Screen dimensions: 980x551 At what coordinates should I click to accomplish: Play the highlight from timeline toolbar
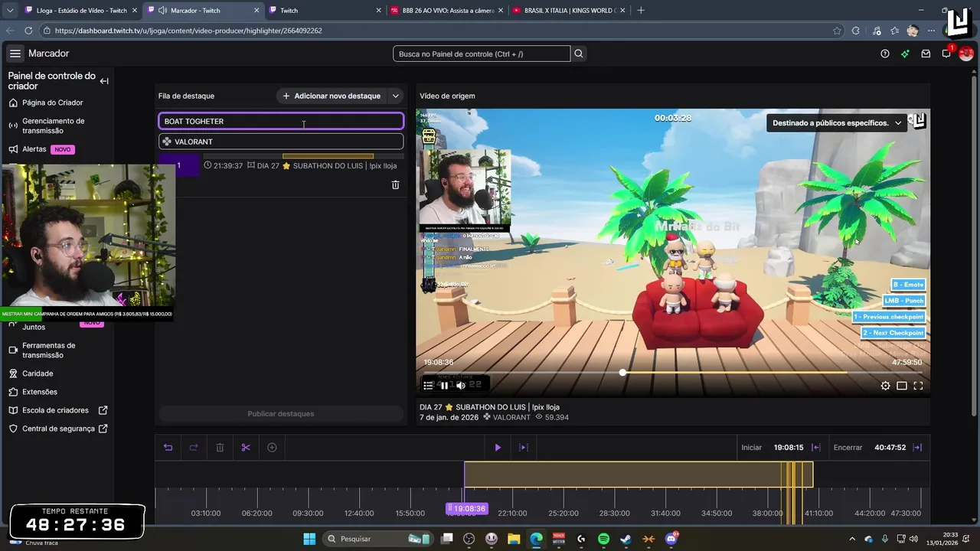498,448
